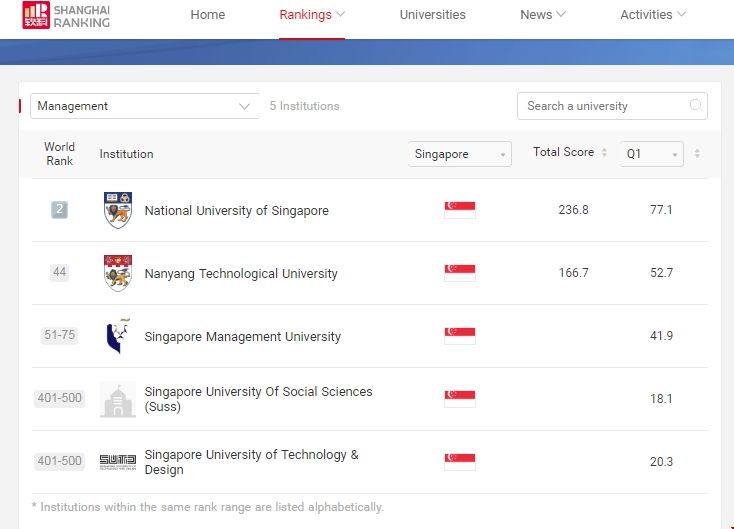Open Nanyang Technological University link

tap(241, 273)
